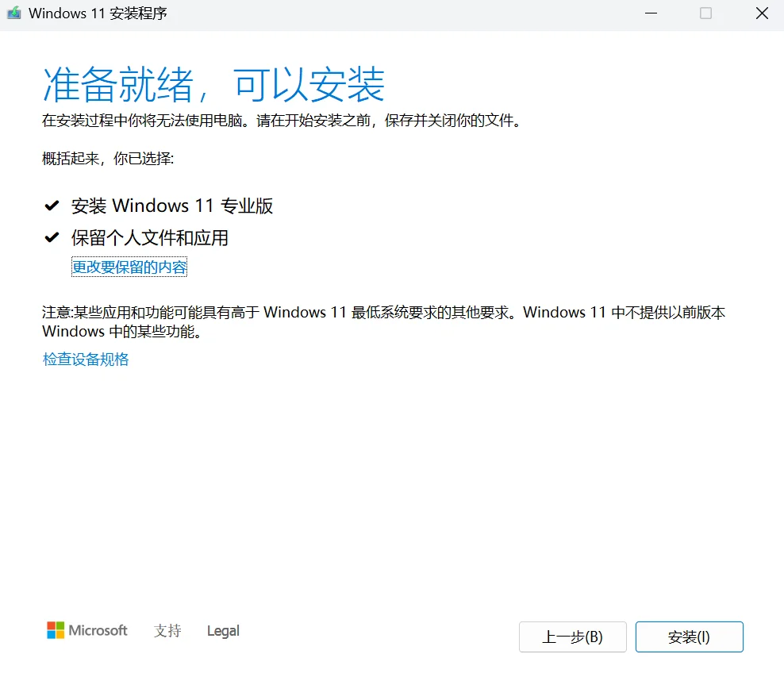Click the 安装(I) button to begin installation
The width and height of the screenshot is (784, 677).
[689, 637]
